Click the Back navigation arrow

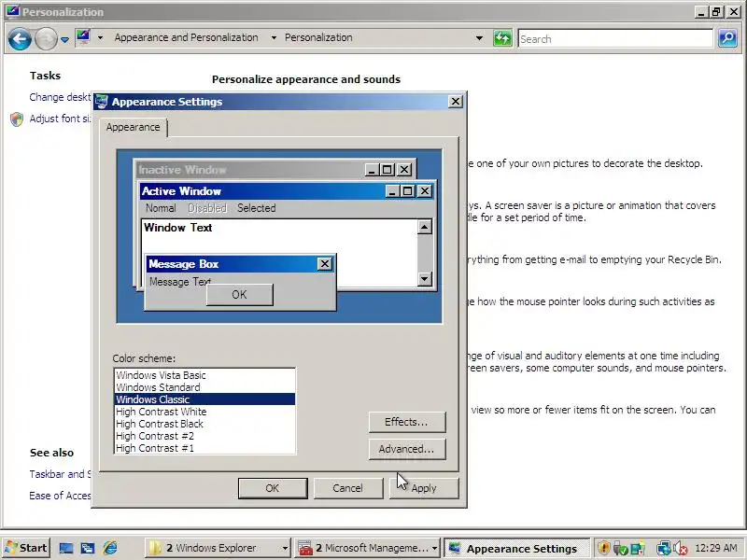click(20, 38)
